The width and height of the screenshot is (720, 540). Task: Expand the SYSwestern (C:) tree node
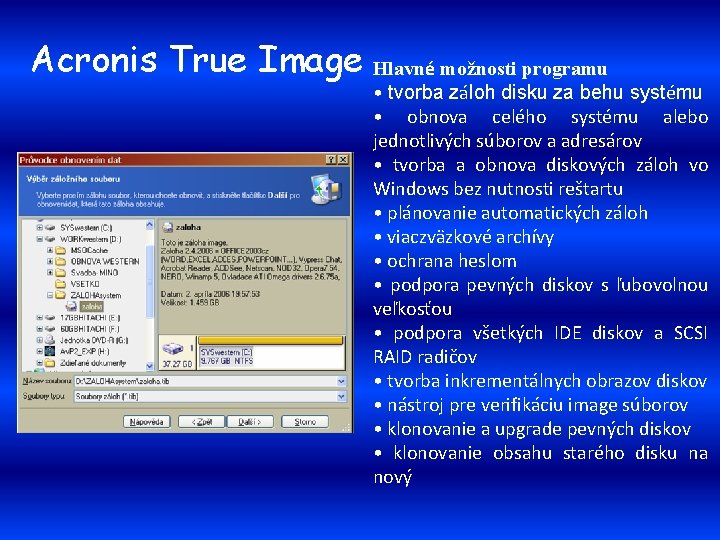tap(39, 228)
